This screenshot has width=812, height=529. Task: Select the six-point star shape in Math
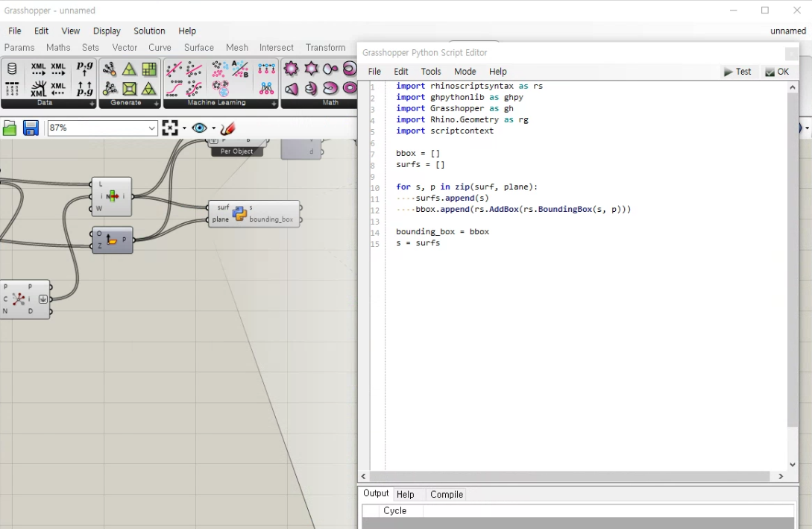[x=311, y=69]
